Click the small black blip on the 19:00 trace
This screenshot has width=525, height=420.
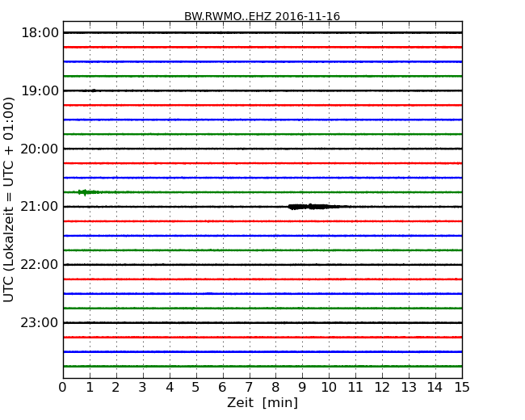click(94, 90)
